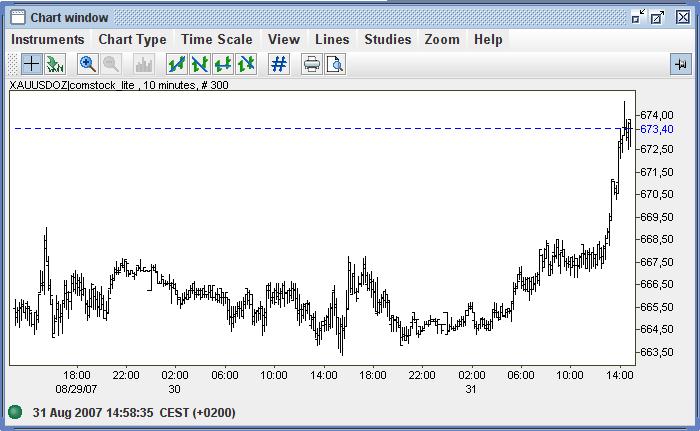Screen dimensions: 700x431
Task: Click the fourth green arrow line tool
Action: [x=246, y=64]
